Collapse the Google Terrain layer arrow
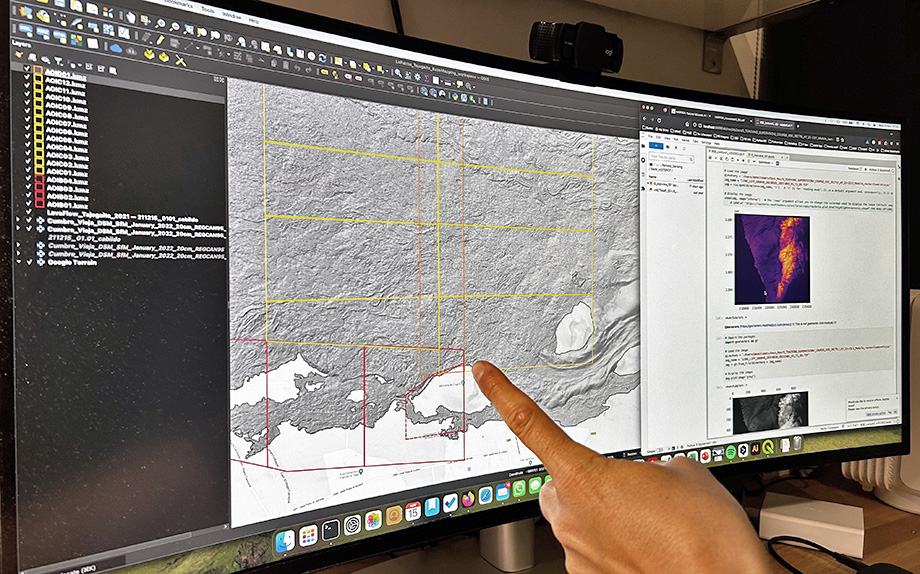Viewport: 920px width, 574px height. coord(18,262)
